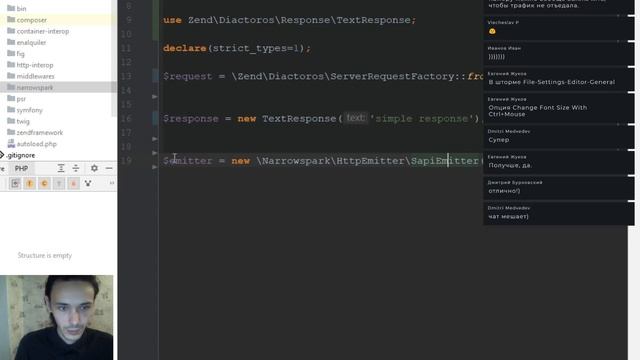
Task: Select the container-interop folder
Action: (43, 31)
